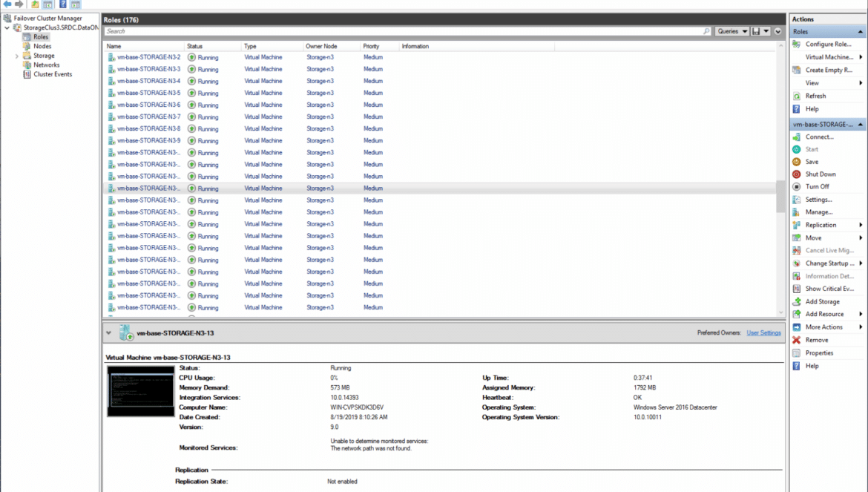The image size is (868, 492).
Task: Click the grey forward arrow in toolbar
Action: (19, 4)
